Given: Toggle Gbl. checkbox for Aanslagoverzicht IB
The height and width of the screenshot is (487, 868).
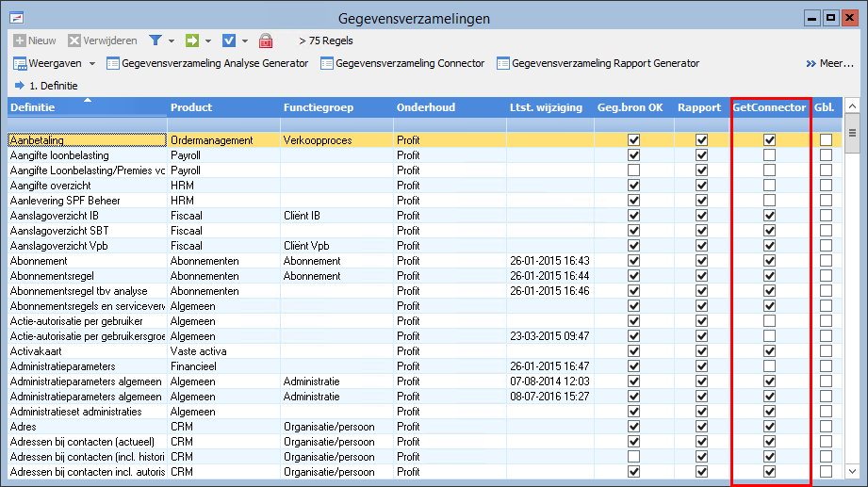Looking at the screenshot, I should (x=826, y=216).
